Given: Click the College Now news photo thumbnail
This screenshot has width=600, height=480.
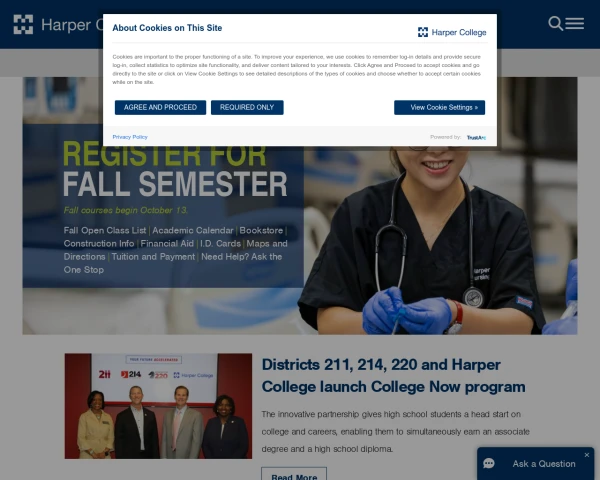Looking at the screenshot, I should [x=158, y=406].
